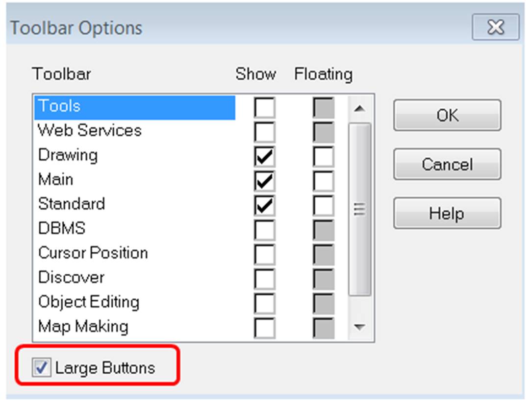Click the scrollbar down arrow
Image resolution: width=532 pixels, height=409 pixels.
point(358,324)
